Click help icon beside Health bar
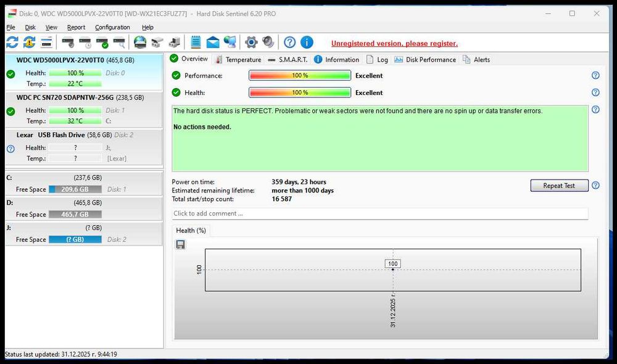This screenshot has width=617, height=364. tap(596, 93)
